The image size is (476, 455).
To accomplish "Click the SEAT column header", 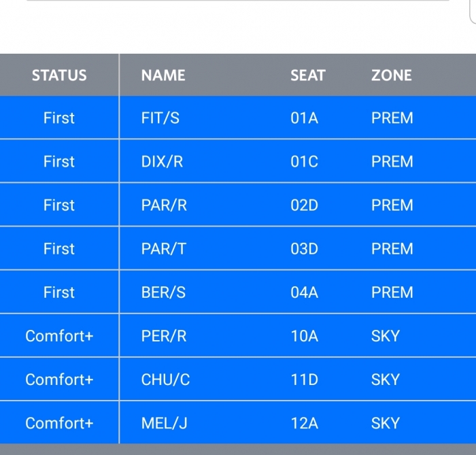I will pyautogui.click(x=308, y=75).
